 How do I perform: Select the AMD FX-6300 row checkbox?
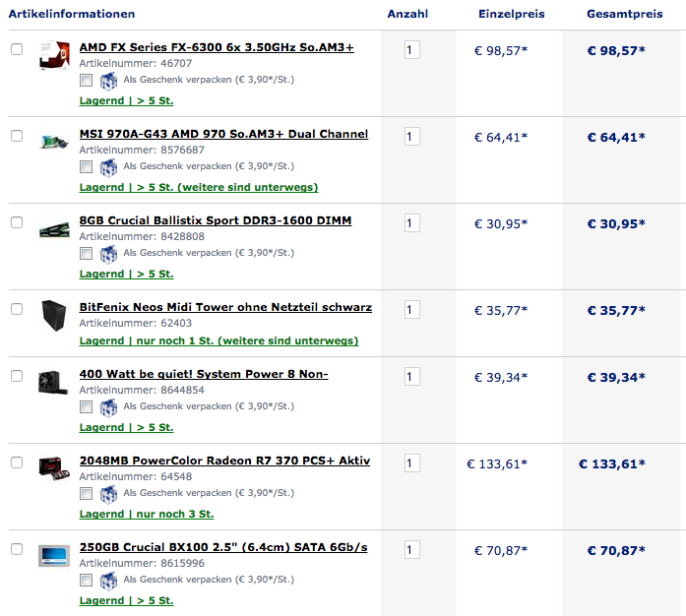click(17, 49)
